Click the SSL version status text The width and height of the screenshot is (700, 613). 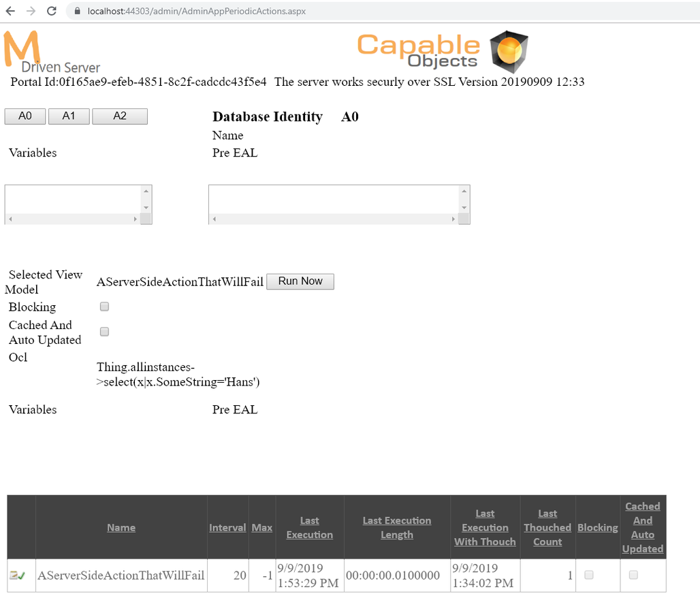pos(429,82)
